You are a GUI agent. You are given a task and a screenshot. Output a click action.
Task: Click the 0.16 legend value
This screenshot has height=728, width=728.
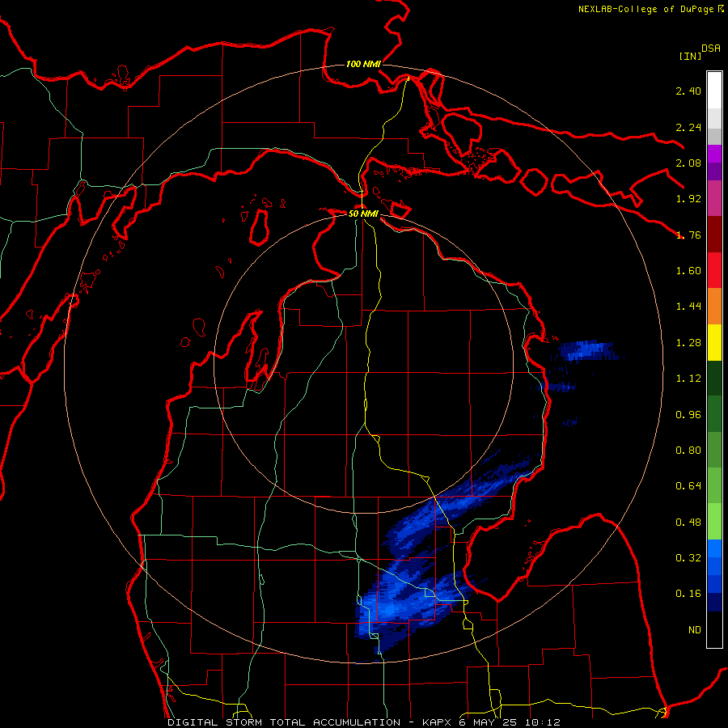[x=688, y=594]
